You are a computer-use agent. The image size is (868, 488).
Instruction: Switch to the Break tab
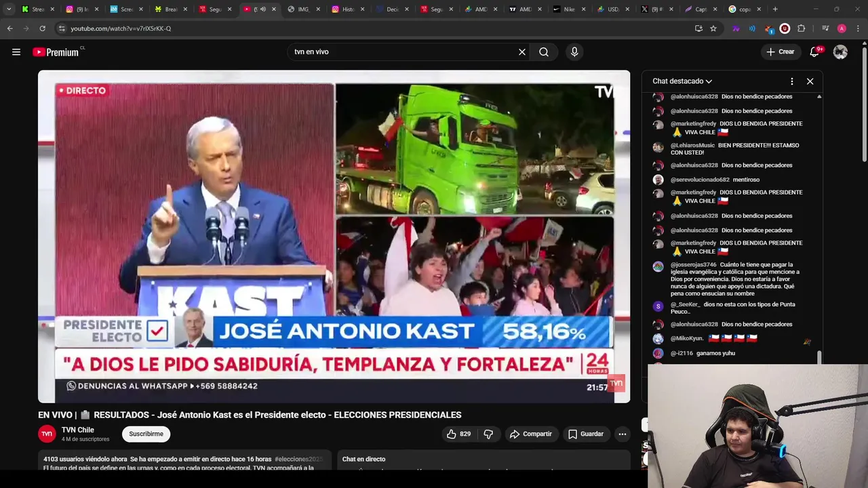[x=170, y=9]
